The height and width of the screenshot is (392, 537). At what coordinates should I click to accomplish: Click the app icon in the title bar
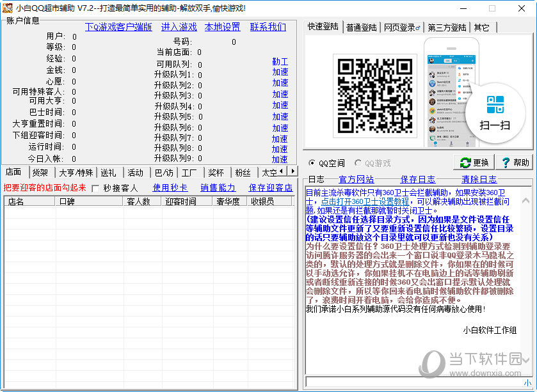[x=8, y=8]
